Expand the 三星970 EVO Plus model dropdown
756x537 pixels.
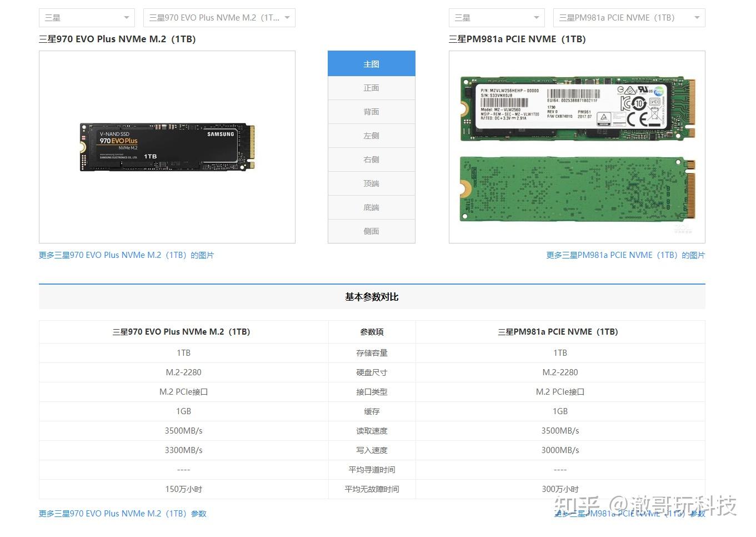pyautogui.click(x=219, y=17)
